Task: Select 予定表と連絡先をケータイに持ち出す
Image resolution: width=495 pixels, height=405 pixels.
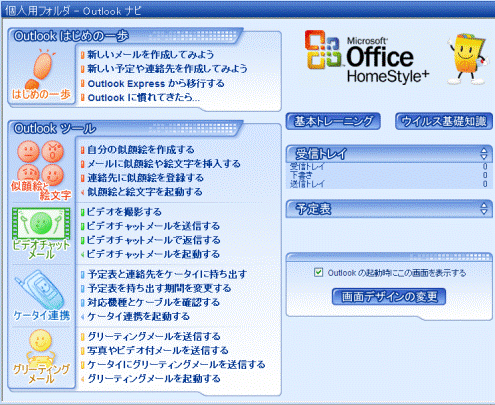Action: [x=167, y=274]
